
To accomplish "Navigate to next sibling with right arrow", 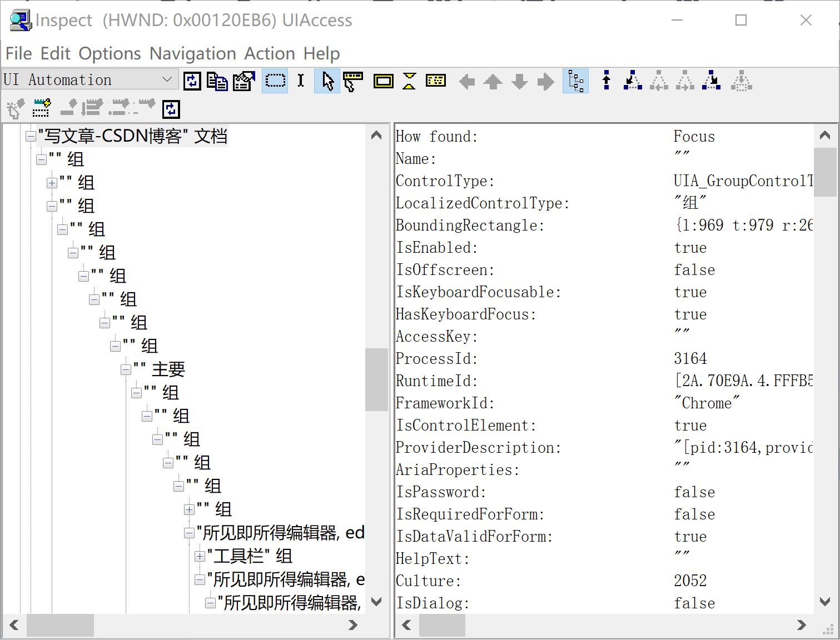I will click(546, 81).
